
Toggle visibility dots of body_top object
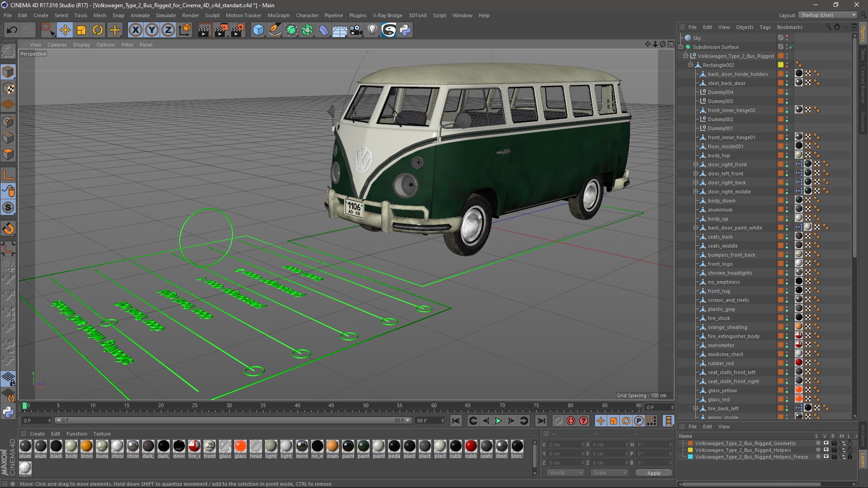click(787, 155)
